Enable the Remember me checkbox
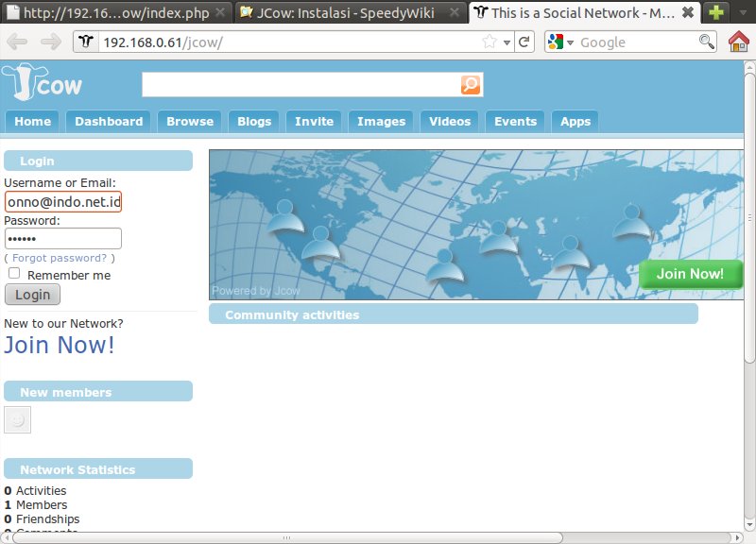 (x=14, y=274)
